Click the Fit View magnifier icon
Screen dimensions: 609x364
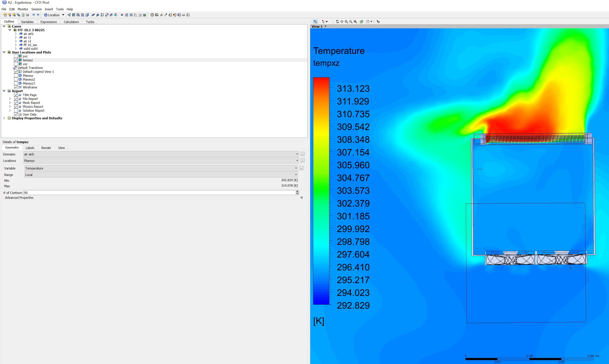tap(355, 22)
